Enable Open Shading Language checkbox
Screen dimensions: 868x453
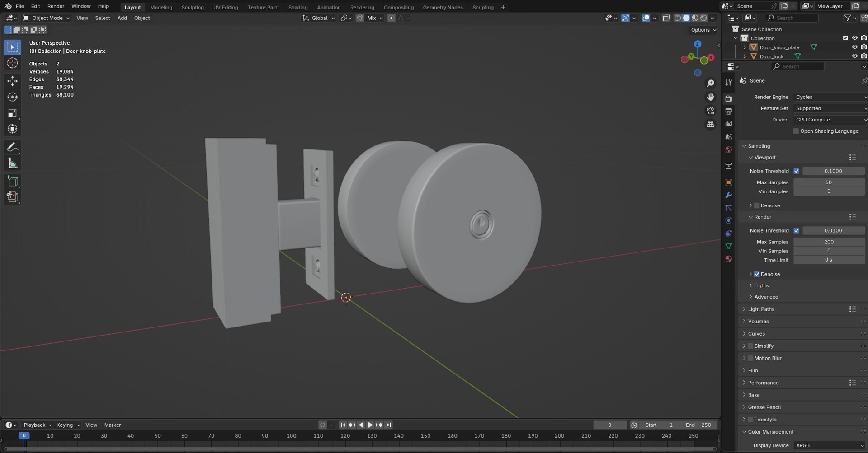(796, 131)
